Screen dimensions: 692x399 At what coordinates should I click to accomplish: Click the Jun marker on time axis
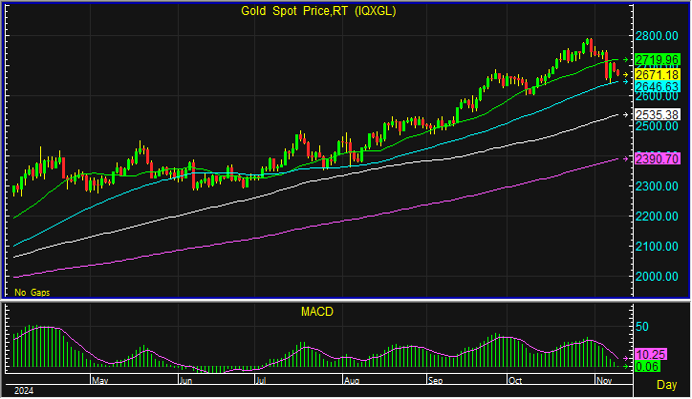[x=186, y=380]
